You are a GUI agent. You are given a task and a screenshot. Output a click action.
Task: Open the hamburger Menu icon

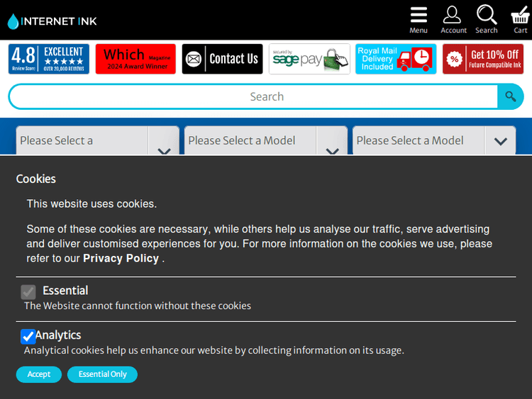coord(419,19)
